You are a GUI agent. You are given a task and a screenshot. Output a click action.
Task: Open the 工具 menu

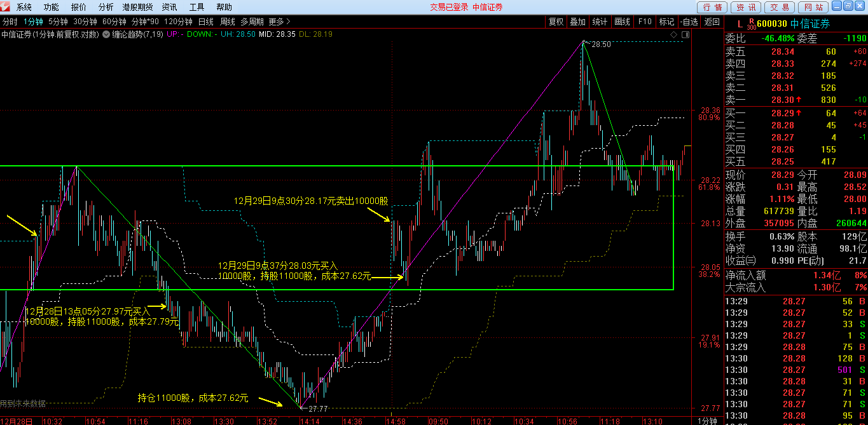197,7
